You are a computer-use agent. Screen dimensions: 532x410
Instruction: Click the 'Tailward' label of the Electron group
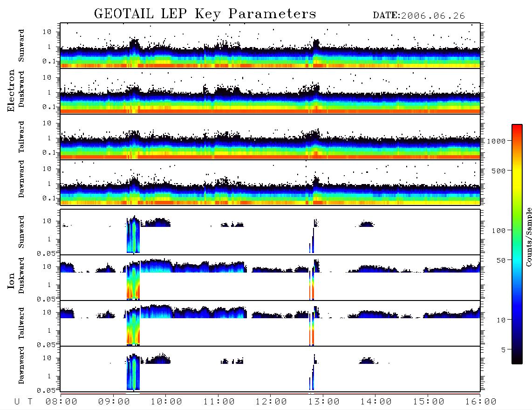click(21, 137)
